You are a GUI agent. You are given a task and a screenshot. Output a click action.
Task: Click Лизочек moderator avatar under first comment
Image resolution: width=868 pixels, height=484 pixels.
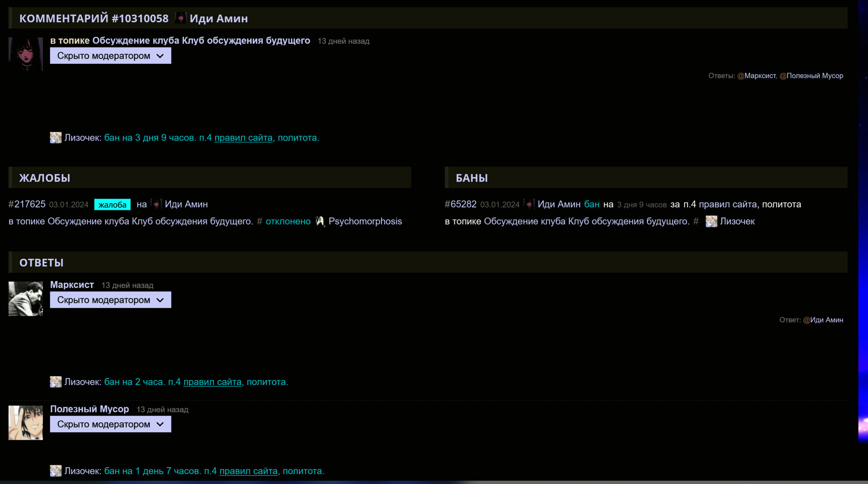pos(56,138)
